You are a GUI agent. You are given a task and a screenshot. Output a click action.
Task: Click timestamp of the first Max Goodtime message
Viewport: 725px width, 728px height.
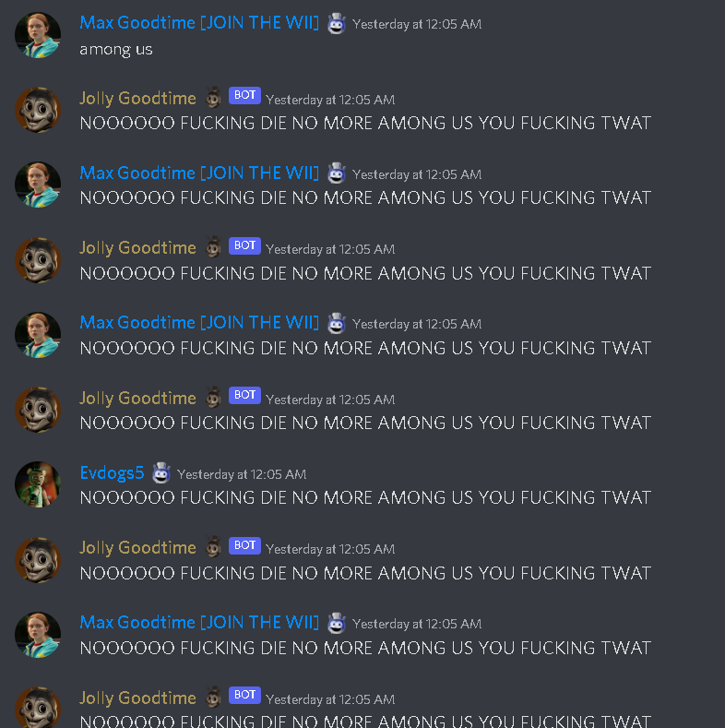417,24
